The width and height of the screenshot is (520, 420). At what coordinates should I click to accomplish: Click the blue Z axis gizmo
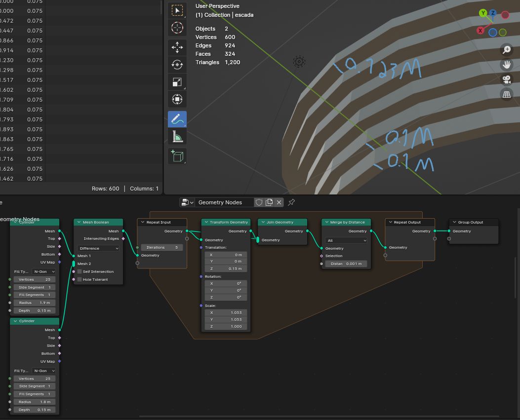pos(493,13)
